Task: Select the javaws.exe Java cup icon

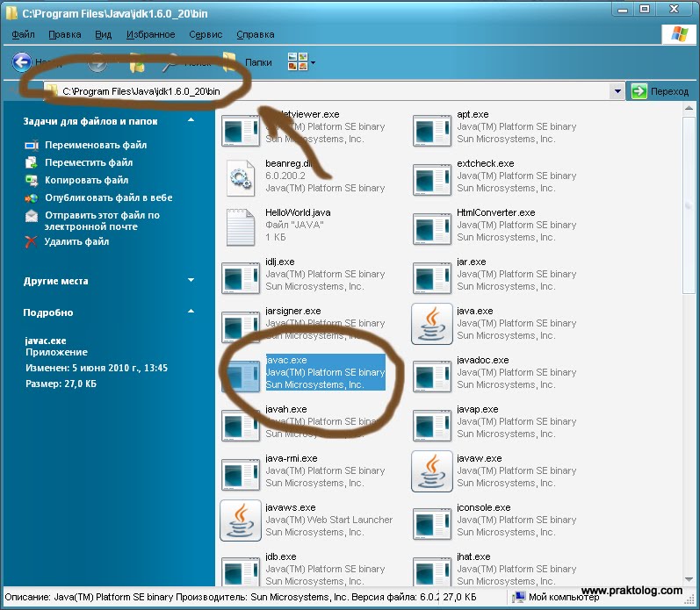Action: click(x=241, y=520)
